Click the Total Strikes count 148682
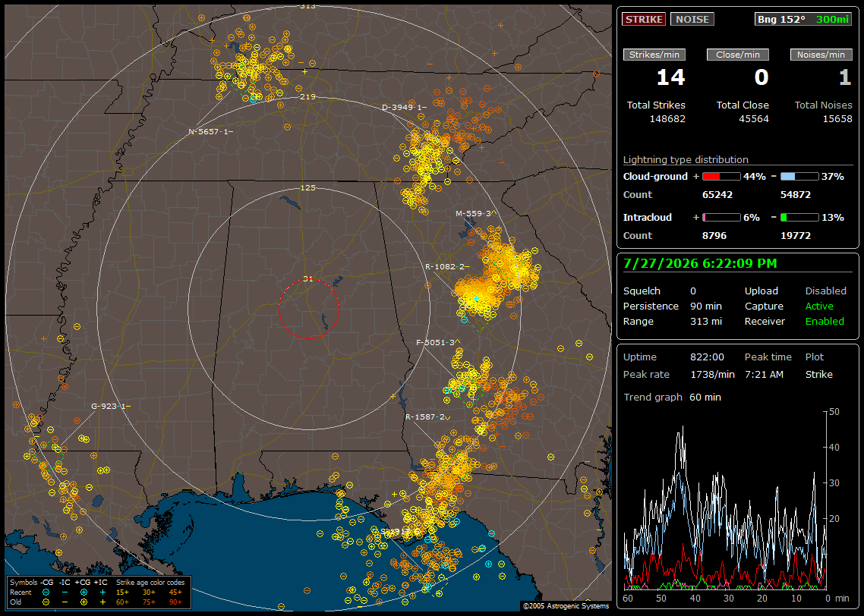The width and height of the screenshot is (864, 616). [x=667, y=119]
